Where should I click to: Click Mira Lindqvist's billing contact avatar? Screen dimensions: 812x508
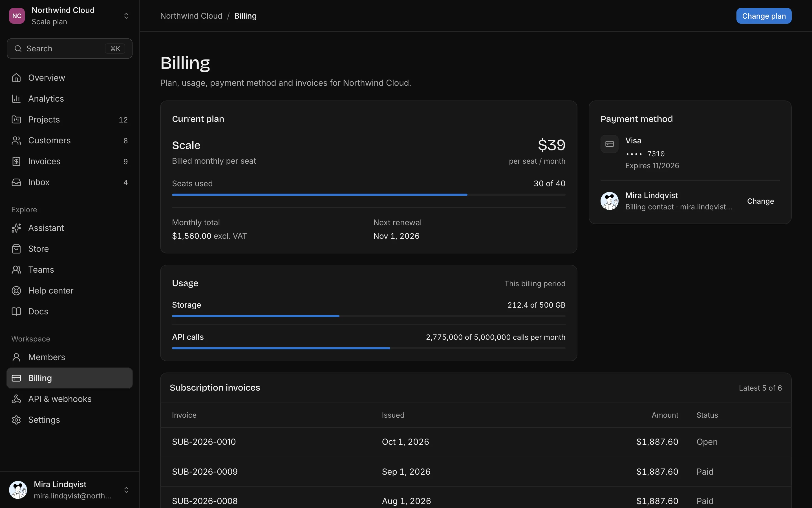[x=609, y=201]
